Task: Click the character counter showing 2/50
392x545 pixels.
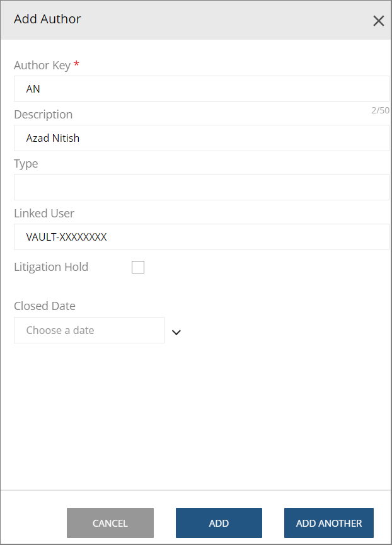Action: [x=382, y=110]
